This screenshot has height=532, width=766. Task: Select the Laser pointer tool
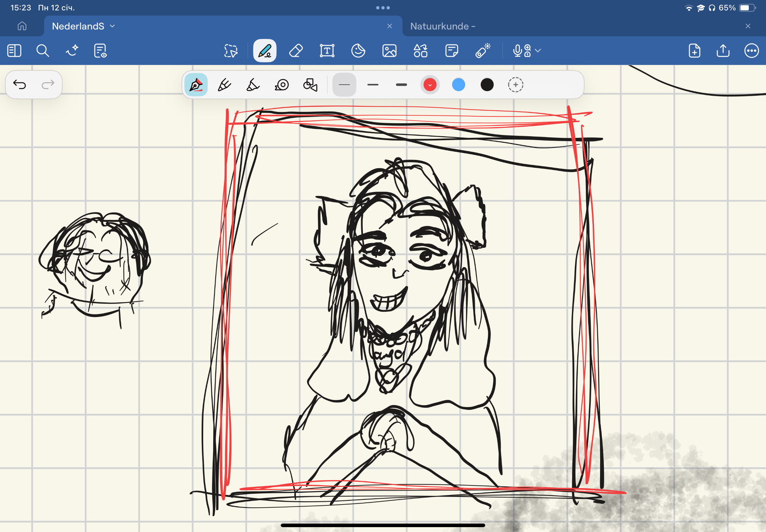tap(483, 51)
